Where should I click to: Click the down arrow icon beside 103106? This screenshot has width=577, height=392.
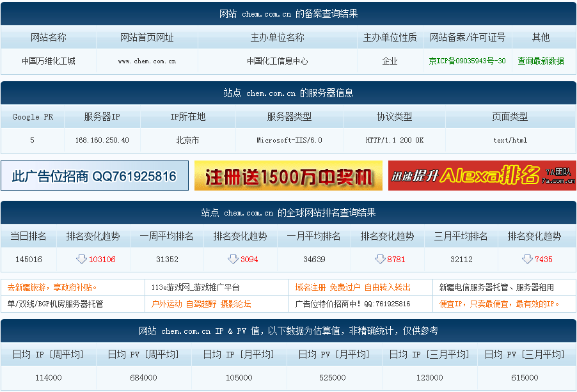[x=81, y=259]
